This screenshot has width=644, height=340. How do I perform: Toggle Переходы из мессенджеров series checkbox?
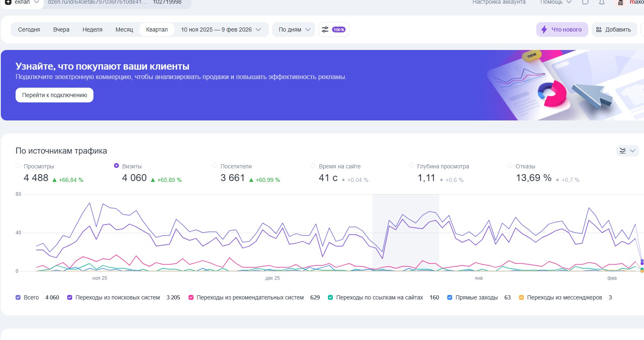[x=521, y=297]
